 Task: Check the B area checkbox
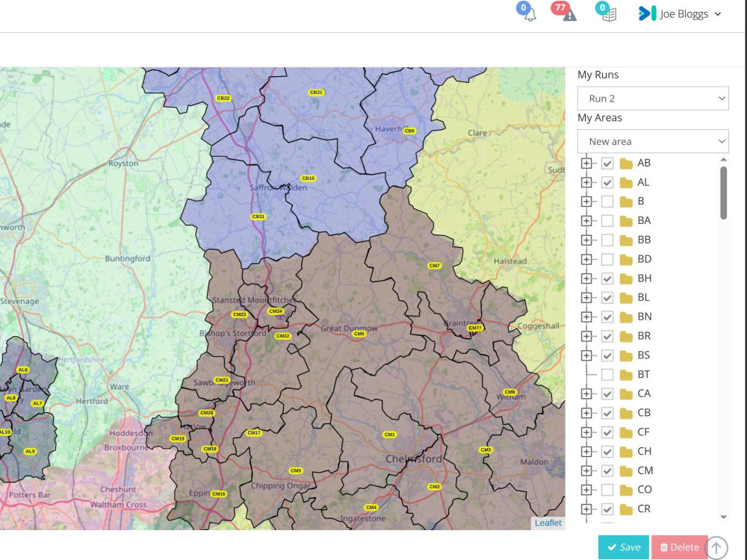point(607,202)
